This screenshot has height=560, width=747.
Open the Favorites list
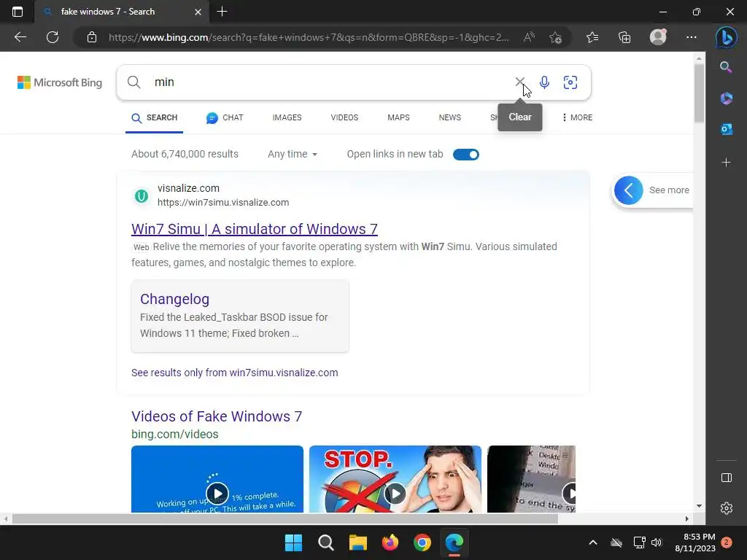[x=592, y=37]
